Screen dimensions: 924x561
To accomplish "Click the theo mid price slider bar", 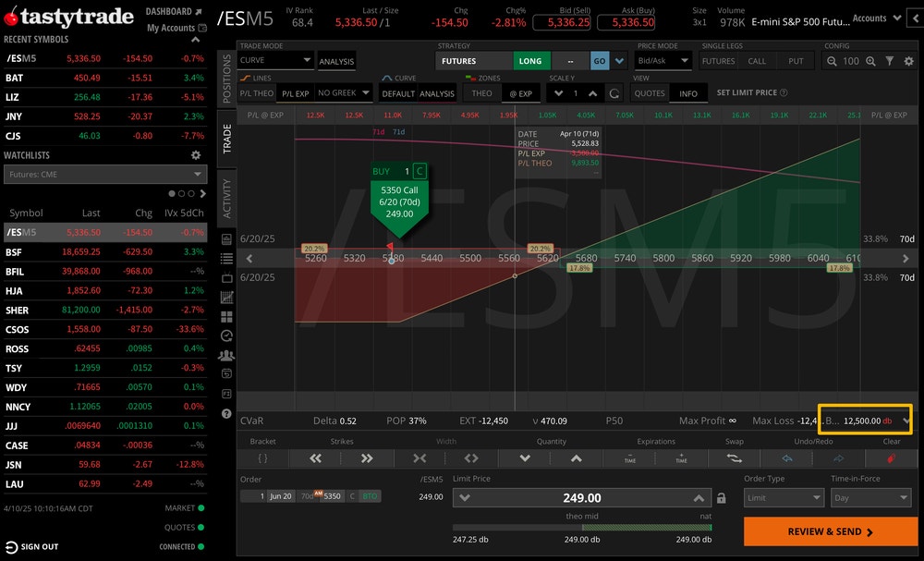I will click(x=581, y=528).
